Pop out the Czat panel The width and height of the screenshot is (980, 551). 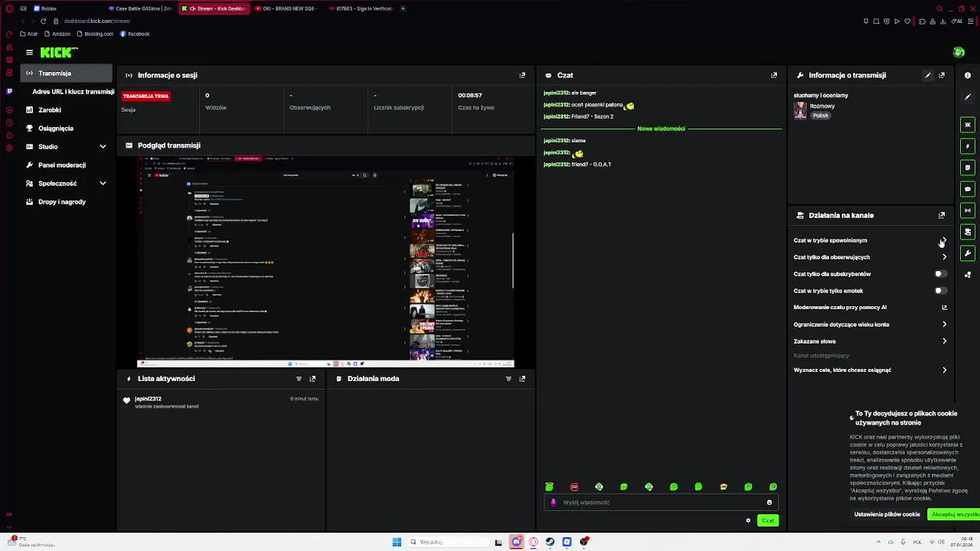pyautogui.click(x=774, y=75)
